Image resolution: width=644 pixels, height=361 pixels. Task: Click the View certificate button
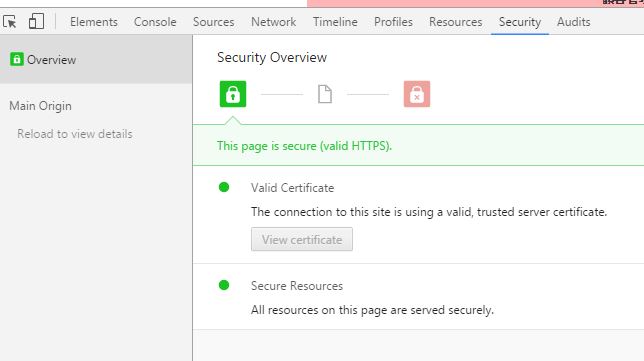tap(302, 239)
